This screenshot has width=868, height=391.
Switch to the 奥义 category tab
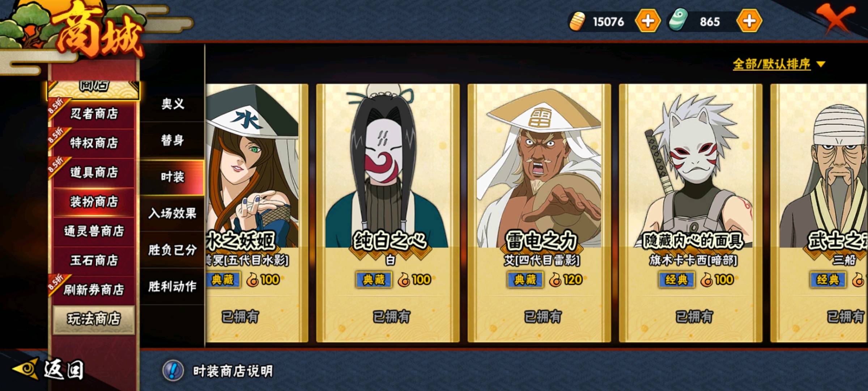[173, 104]
